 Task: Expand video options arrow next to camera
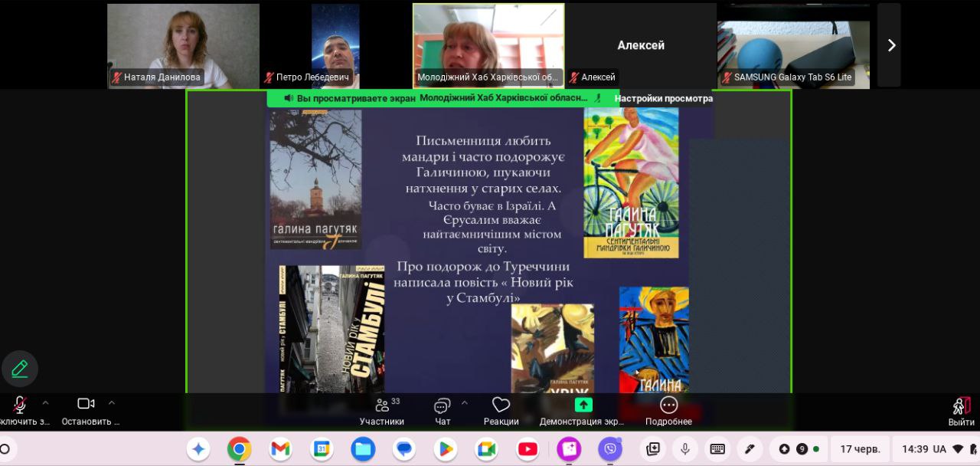(111, 402)
